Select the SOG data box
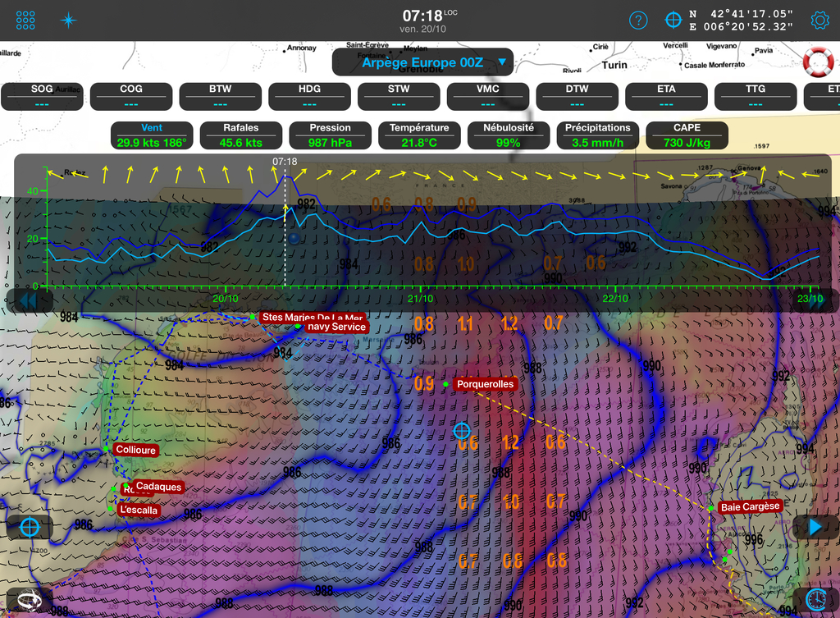 42,96
